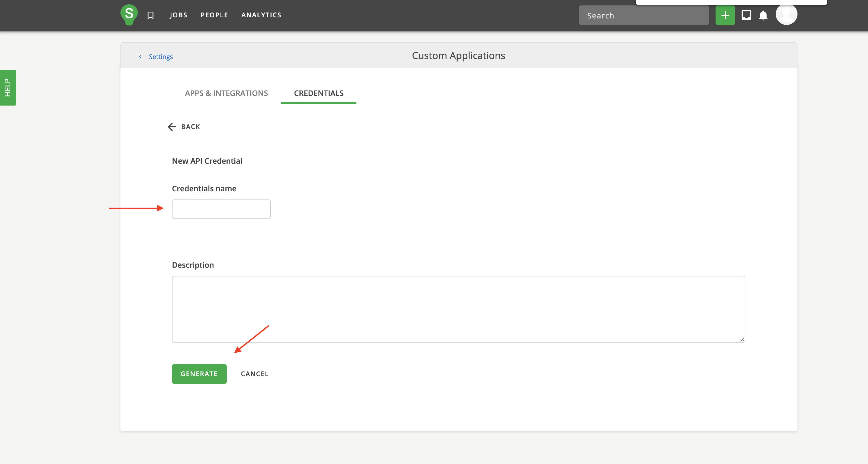The height and width of the screenshot is (464, 868).
Task: Click inside the Description text area
Action: [458, 309]
